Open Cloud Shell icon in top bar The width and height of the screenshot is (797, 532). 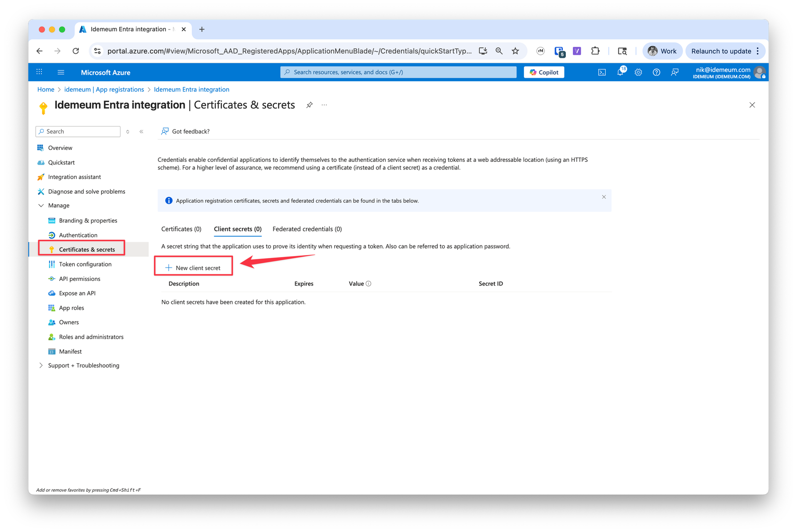[602, 72]
